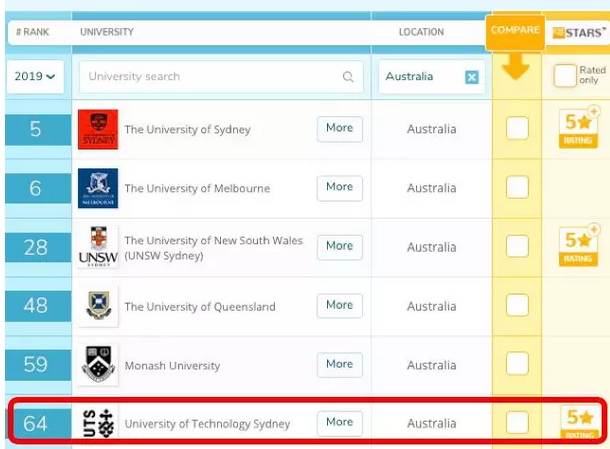610x449 pixels.
Task: Click the University of Sydney logo
Action: 98,129
